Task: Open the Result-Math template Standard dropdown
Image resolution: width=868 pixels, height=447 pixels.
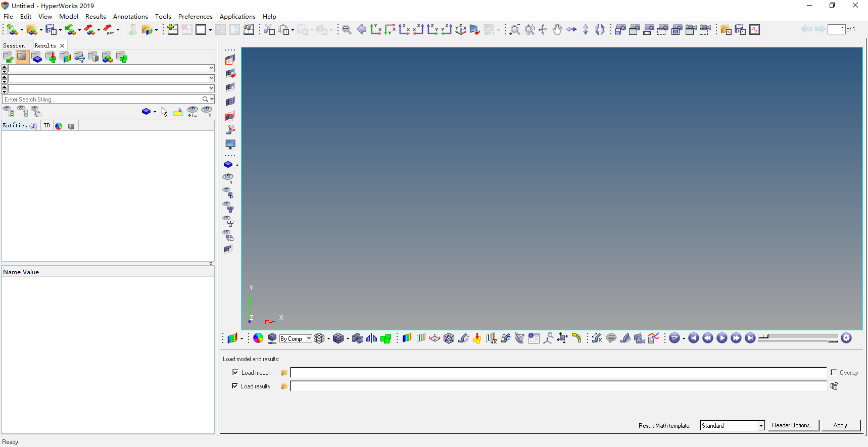Action: (760, 426)
